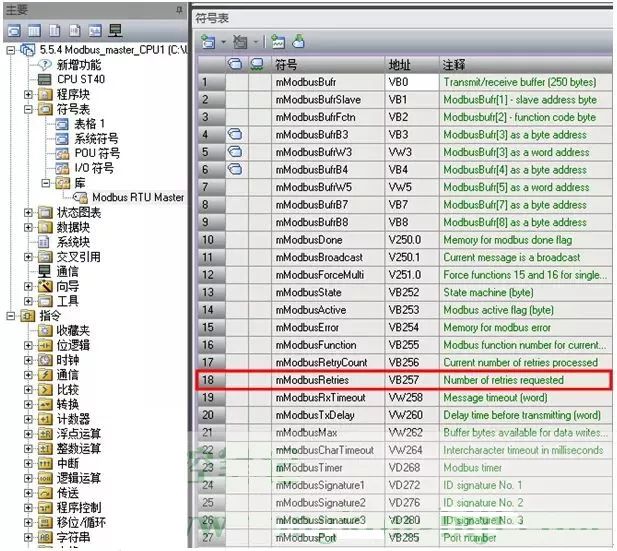Expand the 位逻辑 instruction folder
Image resolution: width=617 pixels, height=551 pixels.
[x=29, y=345]
